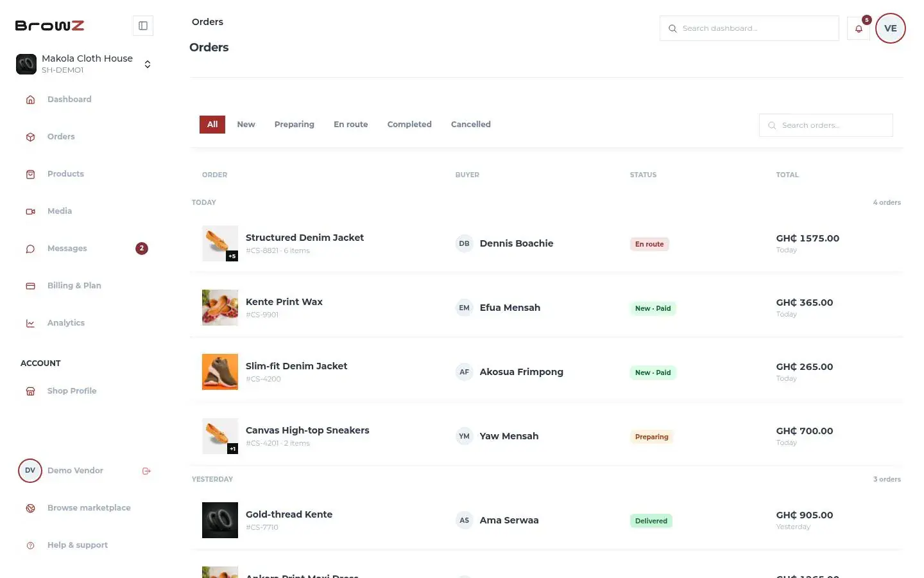This screenshot has width=924, height=578.
Task: Click the En route status badge
Action: [x=649, y=244]
